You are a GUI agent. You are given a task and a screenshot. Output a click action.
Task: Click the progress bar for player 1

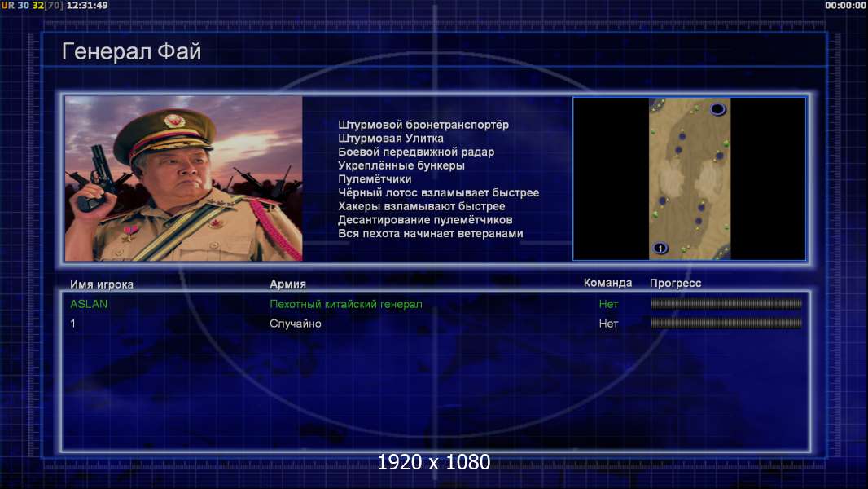[726, 323]
